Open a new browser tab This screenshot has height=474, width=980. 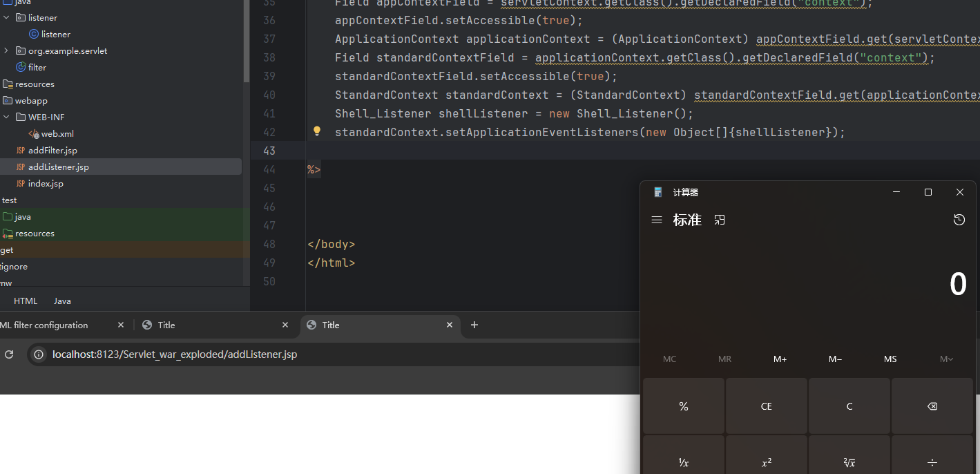pyautogui.click(x=474, y=325)
